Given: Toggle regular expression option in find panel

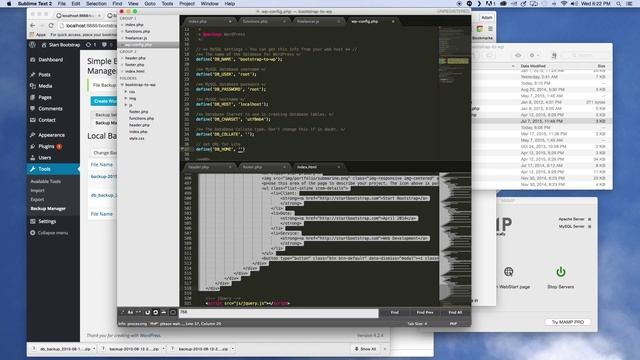Looking at the screenshot, I should (x=122, y=312).
